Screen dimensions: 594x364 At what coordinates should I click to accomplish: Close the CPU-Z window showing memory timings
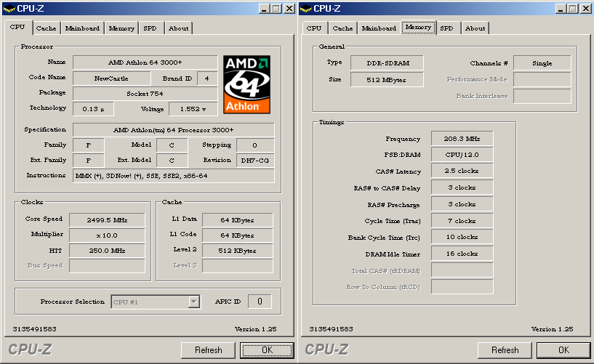(x=585, y=9)
